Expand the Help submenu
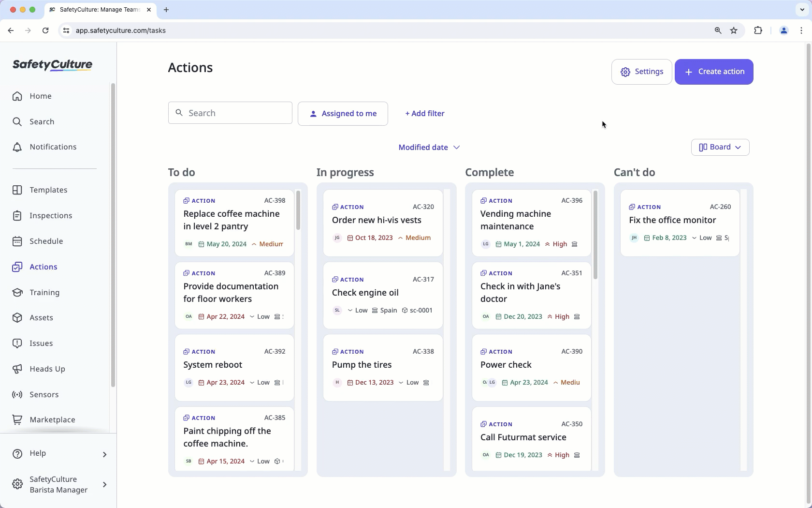 58,453
